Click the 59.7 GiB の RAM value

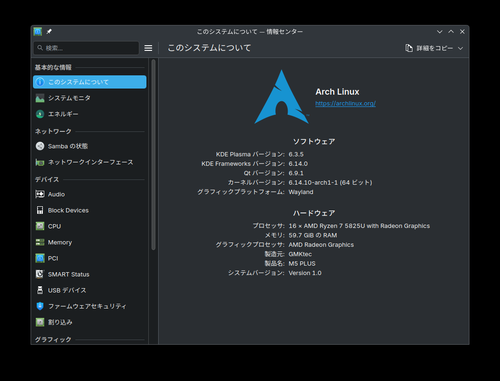[x=313, y=235]
